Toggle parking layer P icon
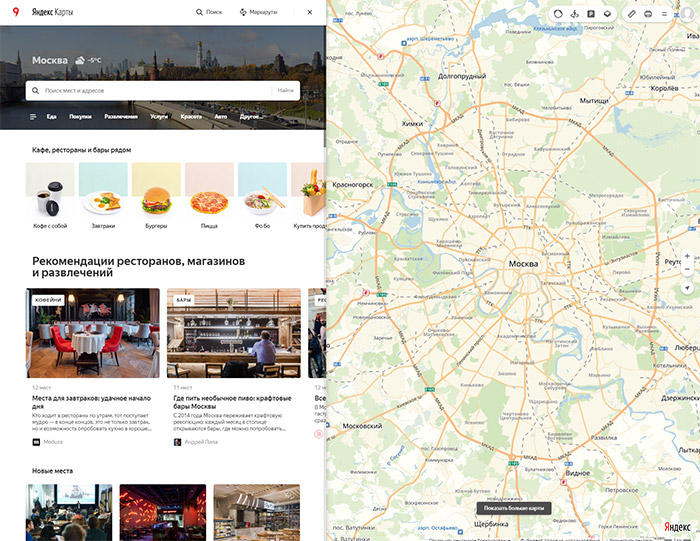 point(591,14)
